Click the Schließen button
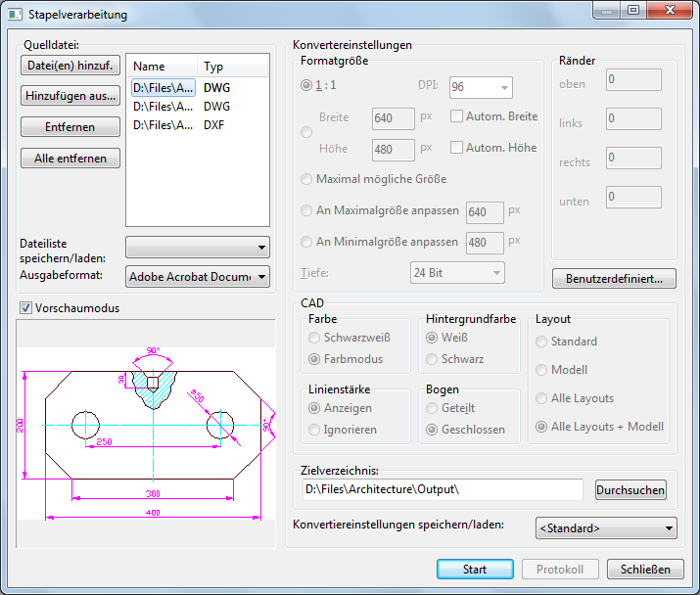This screenshot has height=595, width=700. point(645,570)
